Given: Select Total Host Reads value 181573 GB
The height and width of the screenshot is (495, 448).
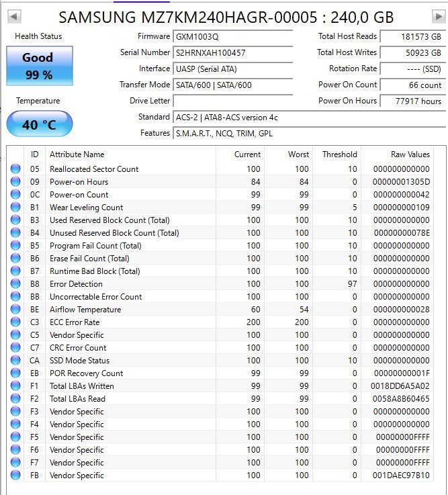Looking at the screenshot, I should [413, 37].
